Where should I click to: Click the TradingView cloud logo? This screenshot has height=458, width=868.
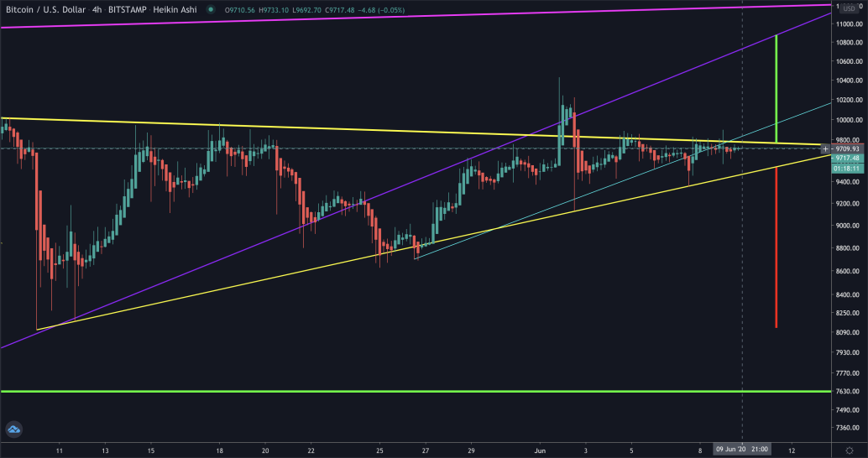click(13, 429)
